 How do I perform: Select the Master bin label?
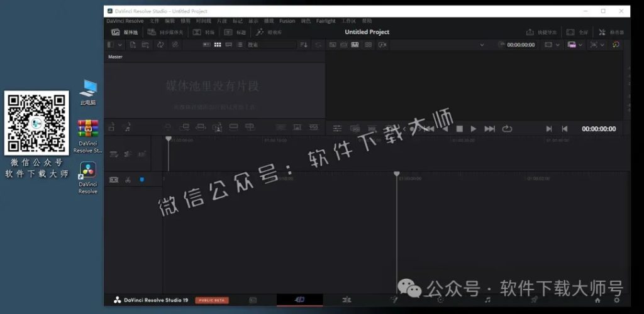tap(116, 57)
